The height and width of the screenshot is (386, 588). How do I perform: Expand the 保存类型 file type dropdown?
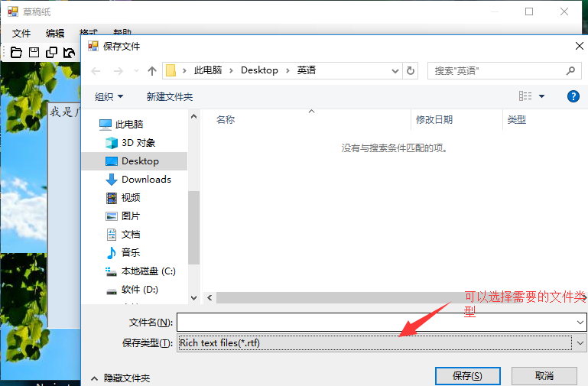click(x=580, y=343)
